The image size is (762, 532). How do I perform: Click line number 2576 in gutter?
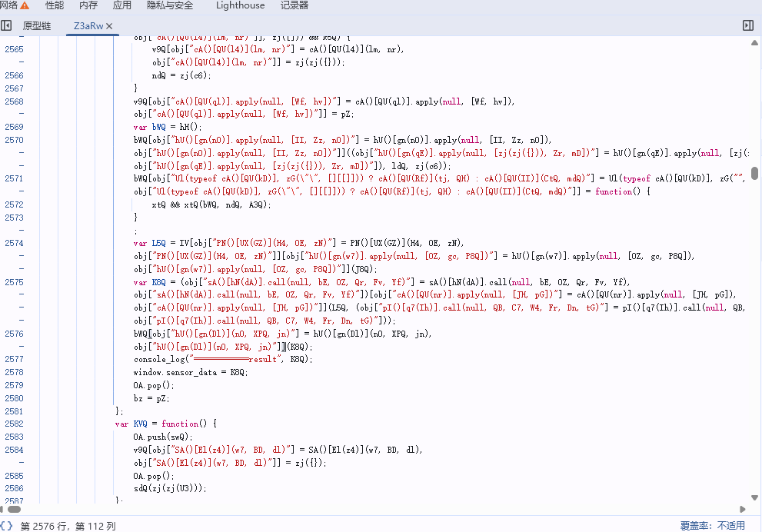14,334
